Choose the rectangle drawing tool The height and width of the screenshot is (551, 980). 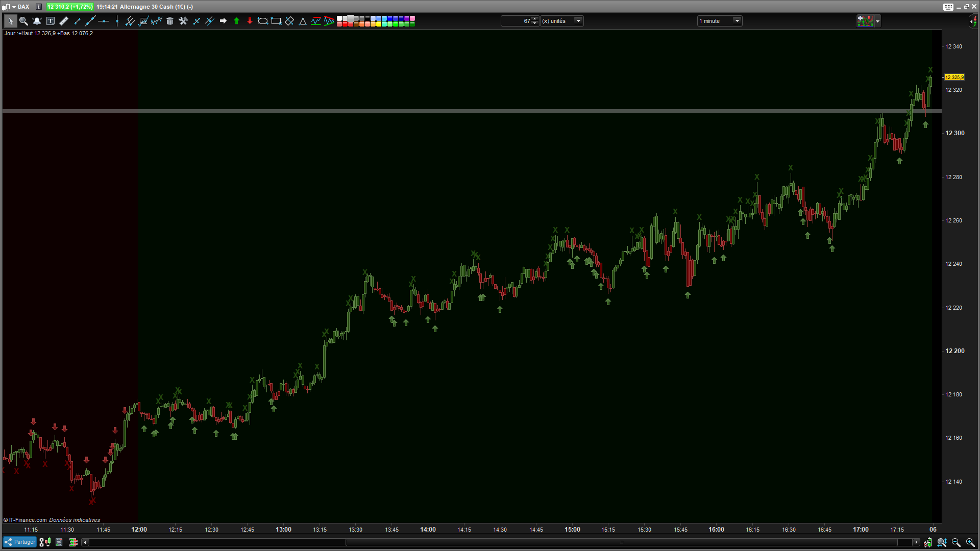pyautogui.click(x=276, y=21)
